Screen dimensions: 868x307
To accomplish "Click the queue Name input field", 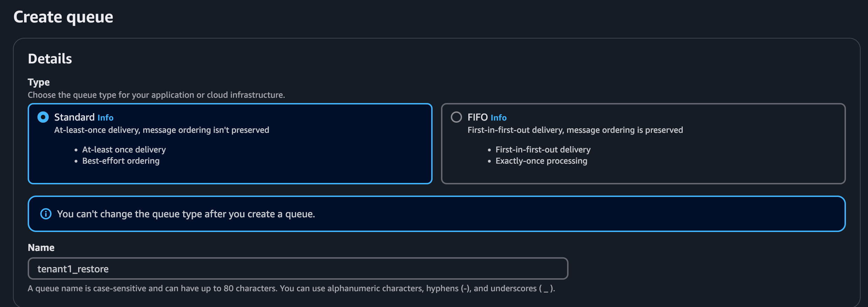I will (298, 269).
